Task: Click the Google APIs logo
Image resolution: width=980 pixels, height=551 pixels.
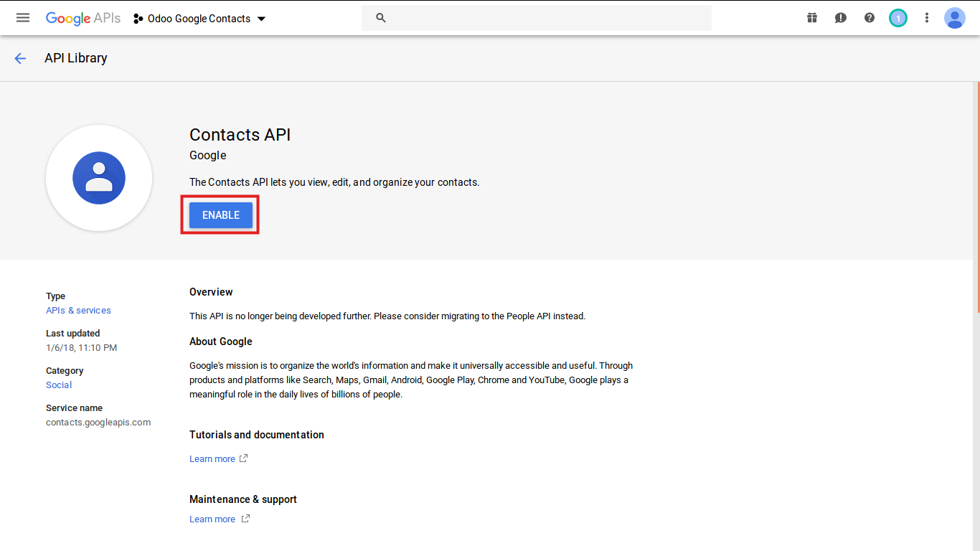Action: coord(83,18)
